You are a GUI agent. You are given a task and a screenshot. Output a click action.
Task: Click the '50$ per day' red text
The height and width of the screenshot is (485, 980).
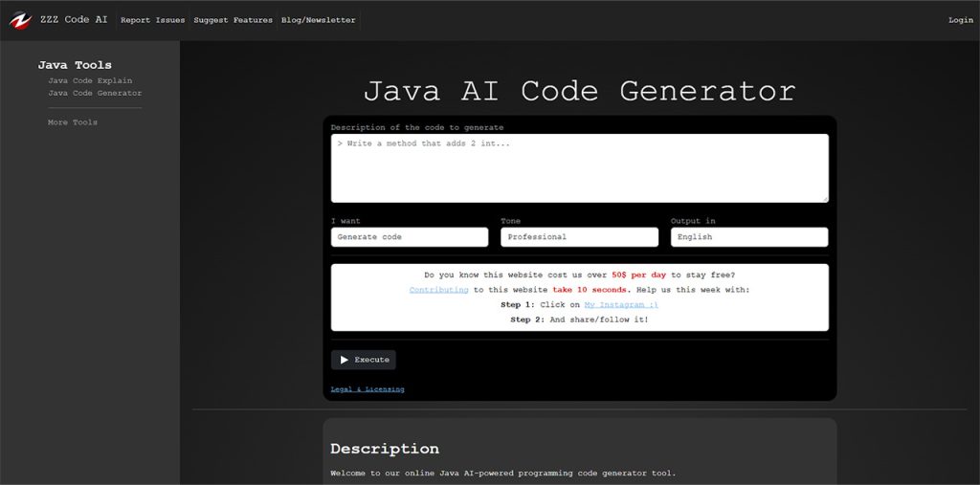(638, 275)
